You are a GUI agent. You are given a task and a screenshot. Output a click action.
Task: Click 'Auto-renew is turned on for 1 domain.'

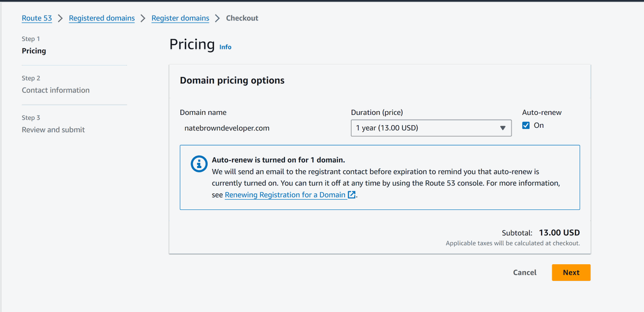[278, 160]
